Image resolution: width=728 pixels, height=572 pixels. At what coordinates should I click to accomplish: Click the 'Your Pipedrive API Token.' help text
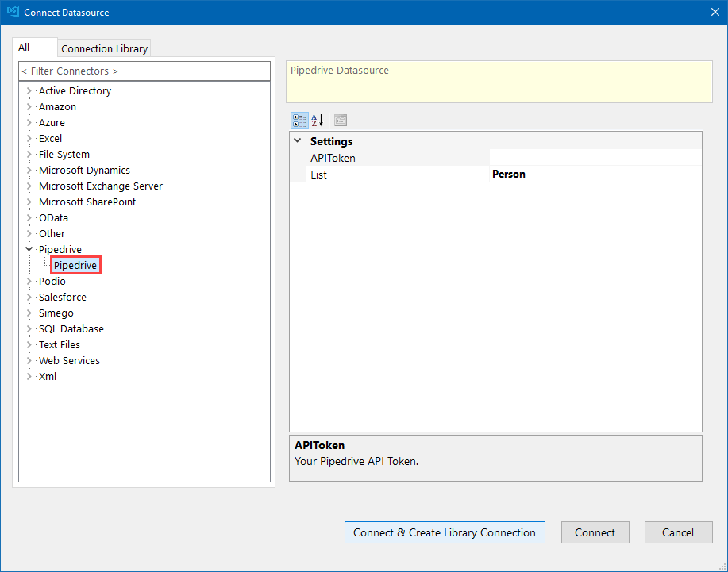[x=356, y=461]
